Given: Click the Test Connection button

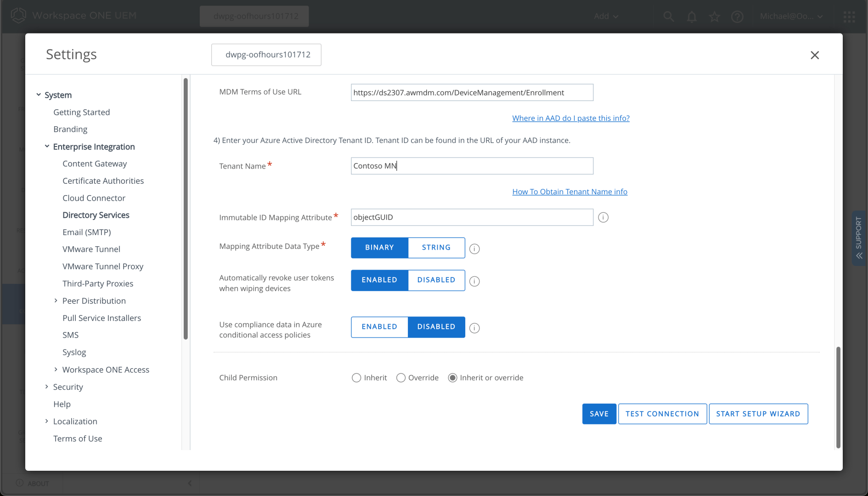Looking at the screenshot, I should coord(662,414).
